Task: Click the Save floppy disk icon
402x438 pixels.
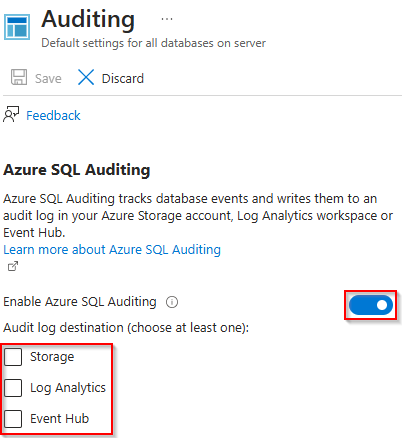Action: tap(19, 77)
